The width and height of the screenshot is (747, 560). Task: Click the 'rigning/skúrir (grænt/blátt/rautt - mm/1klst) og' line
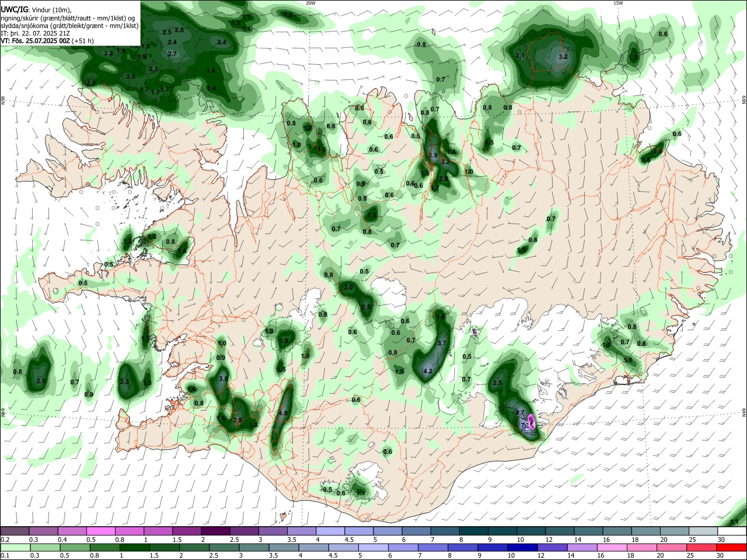68,17
